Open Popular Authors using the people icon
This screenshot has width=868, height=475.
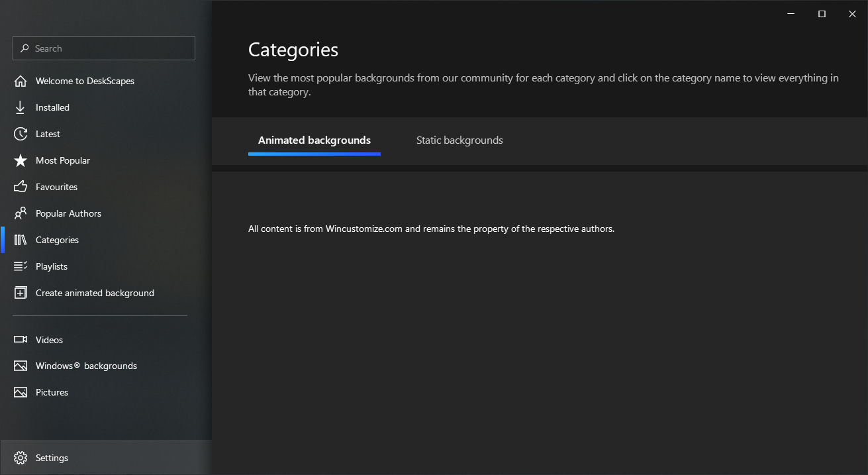coord(21,213)
